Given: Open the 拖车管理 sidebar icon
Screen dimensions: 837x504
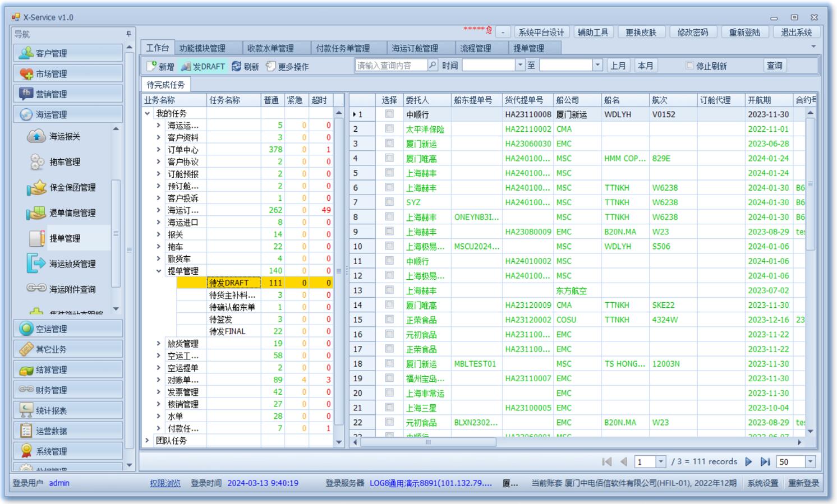Looking at the screenshot, I should pyautogui.click(x=36, y=162).
